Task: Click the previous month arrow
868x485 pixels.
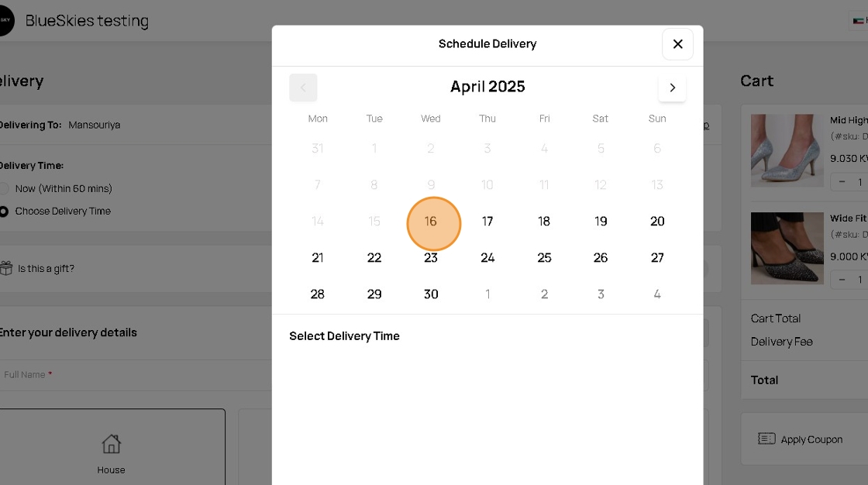Action: click(x=303, y=88)
